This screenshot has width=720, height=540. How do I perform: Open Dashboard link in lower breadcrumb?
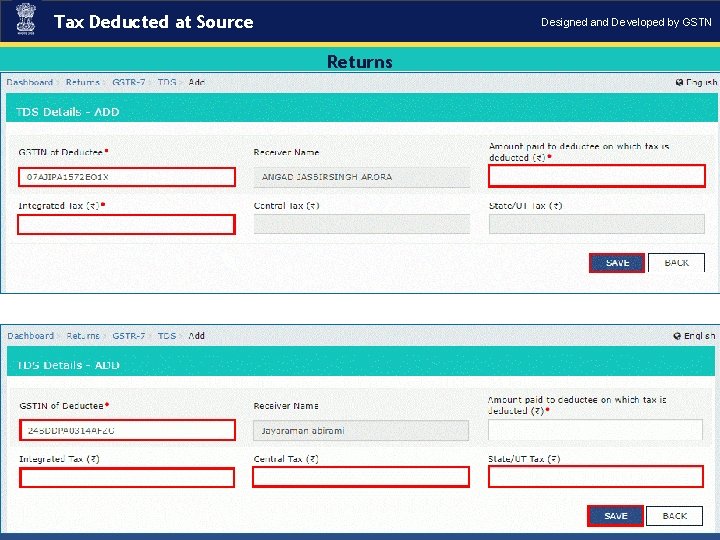tap(30, 336)
